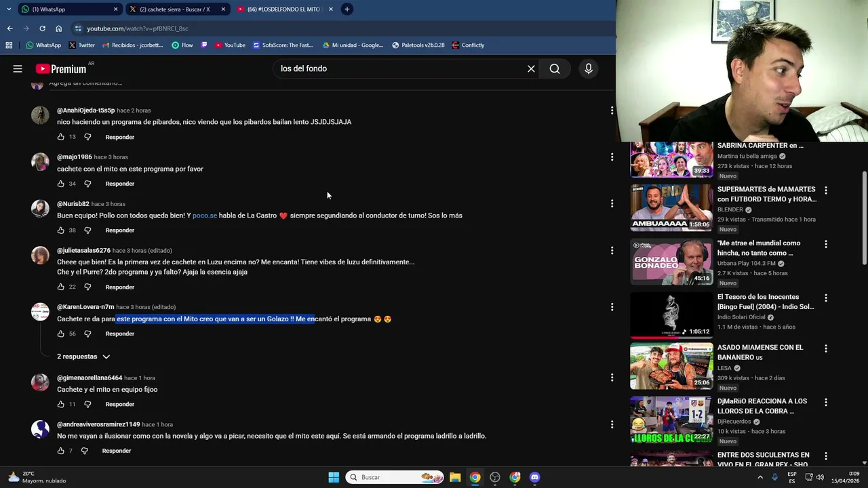
Task: Dislike the comment by @majo1986
Action: pyautogui.click(x=87, y=184)
